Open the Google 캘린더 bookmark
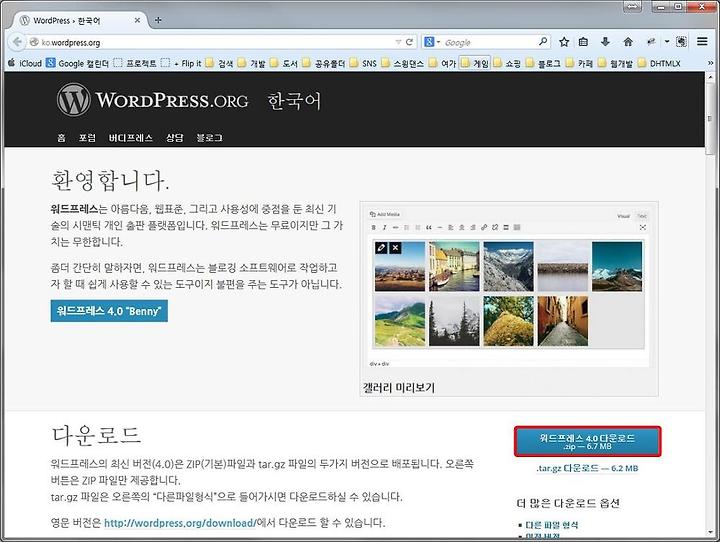This screenshot has width=720, height=542. [x=78, y=63]
